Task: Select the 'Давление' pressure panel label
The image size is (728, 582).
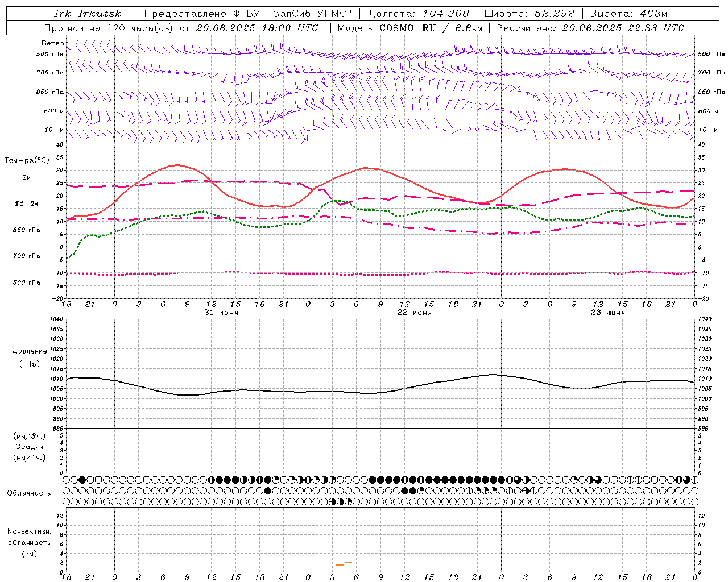Action: click(30, 351)
